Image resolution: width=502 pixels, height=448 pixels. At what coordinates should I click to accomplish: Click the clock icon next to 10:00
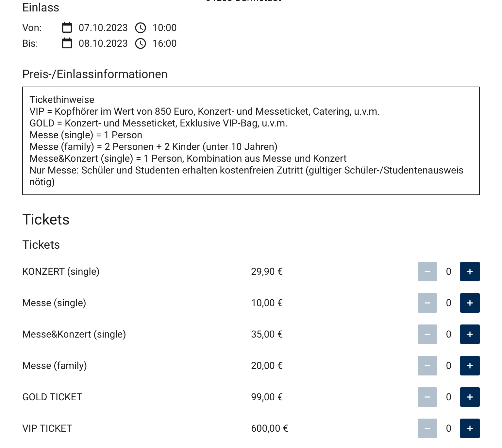pyautogui.click(x=141, y=28)
